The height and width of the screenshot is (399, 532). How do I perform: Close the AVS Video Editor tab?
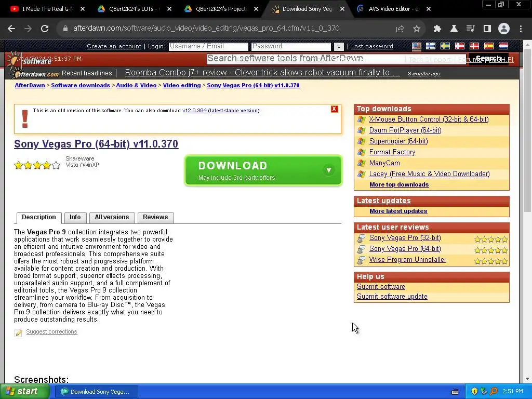click(429, 9)
